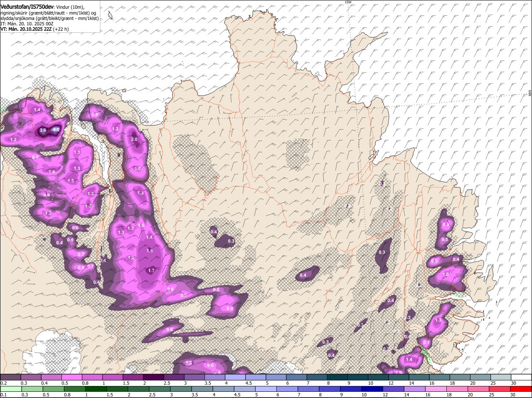Pick the bright pink swatch after 0.5 in snow legend
This screenshot has height=398, width=532.
(x=73, y=377)
